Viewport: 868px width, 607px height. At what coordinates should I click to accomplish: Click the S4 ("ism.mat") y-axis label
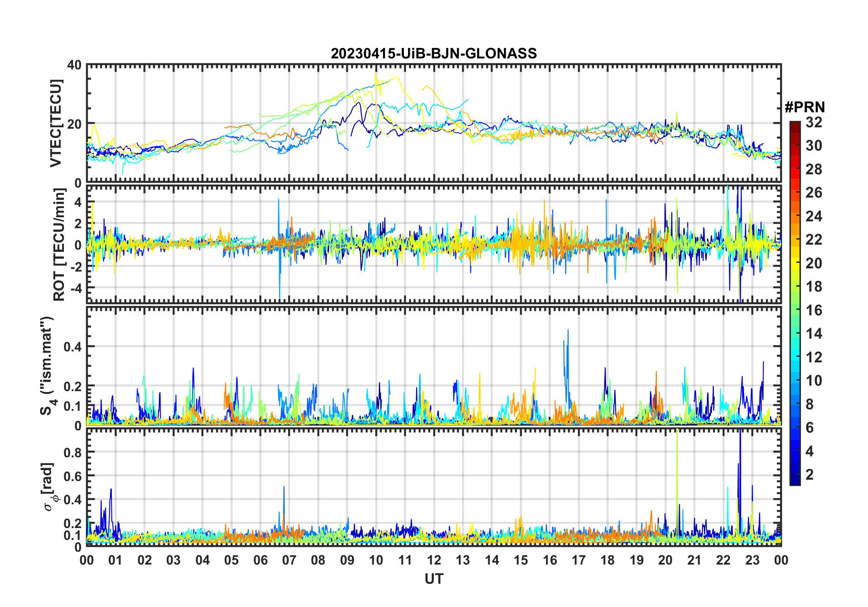tap(47, 366)
